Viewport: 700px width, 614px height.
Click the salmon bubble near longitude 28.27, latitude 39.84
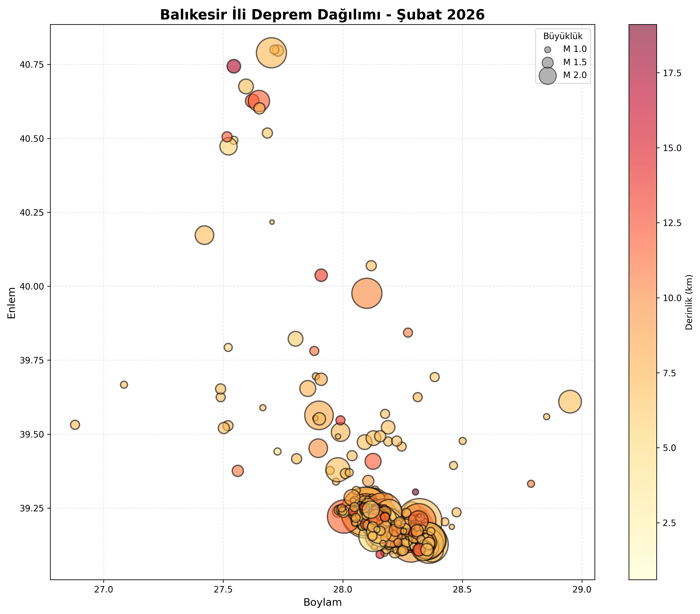coord(408,333)
